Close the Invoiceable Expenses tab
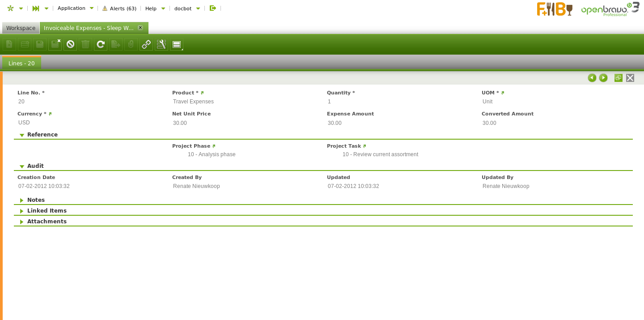644x320 pixels. tap(140, 28)
